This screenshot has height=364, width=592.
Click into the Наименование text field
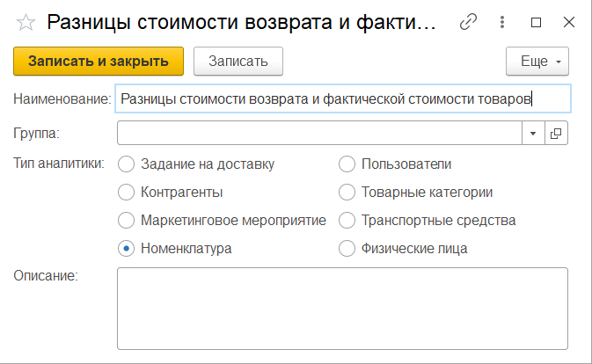pos(343,99)
